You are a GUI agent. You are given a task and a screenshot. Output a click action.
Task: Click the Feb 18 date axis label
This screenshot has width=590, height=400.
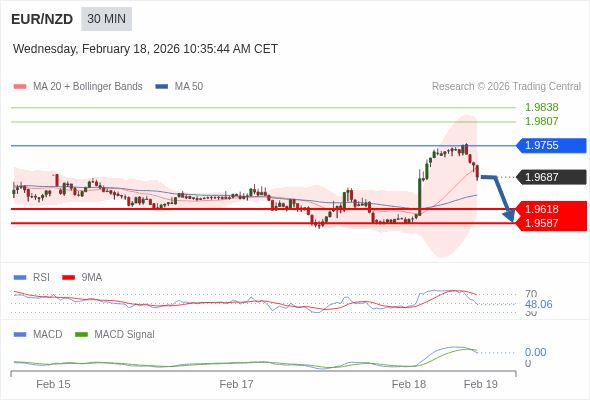(x=409, y=384)
